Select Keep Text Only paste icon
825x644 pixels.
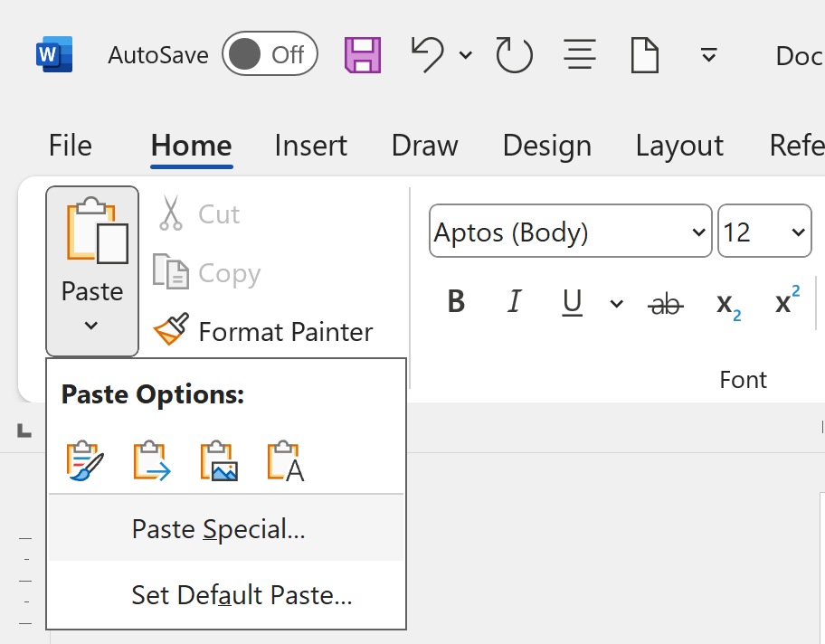(x=286, y=461)
